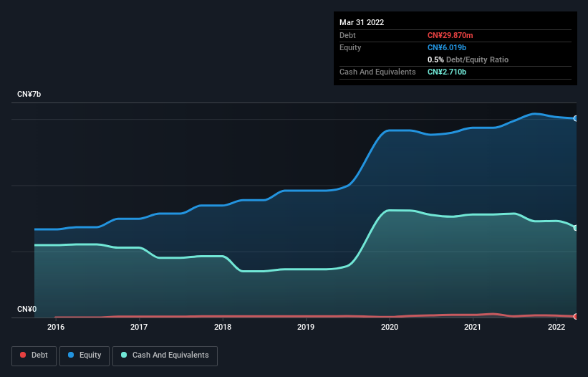
Task: Click the 2022 x-axis label
Action: pos(556,327)
